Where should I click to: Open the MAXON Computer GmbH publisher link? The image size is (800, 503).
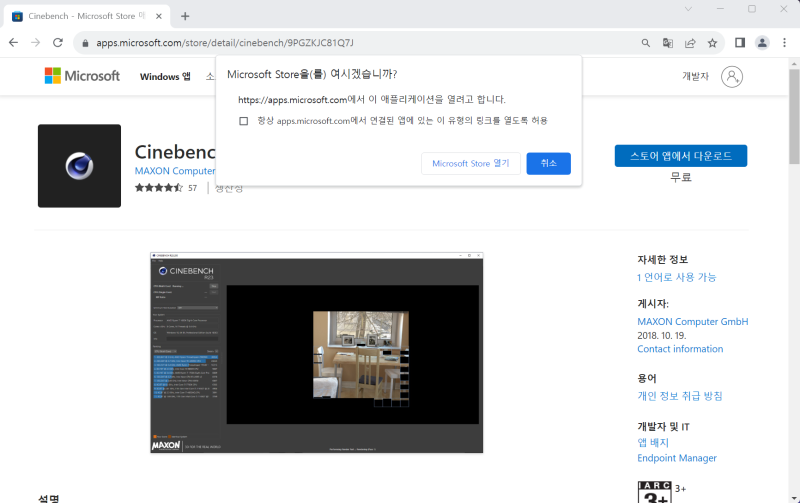point(692,321)
